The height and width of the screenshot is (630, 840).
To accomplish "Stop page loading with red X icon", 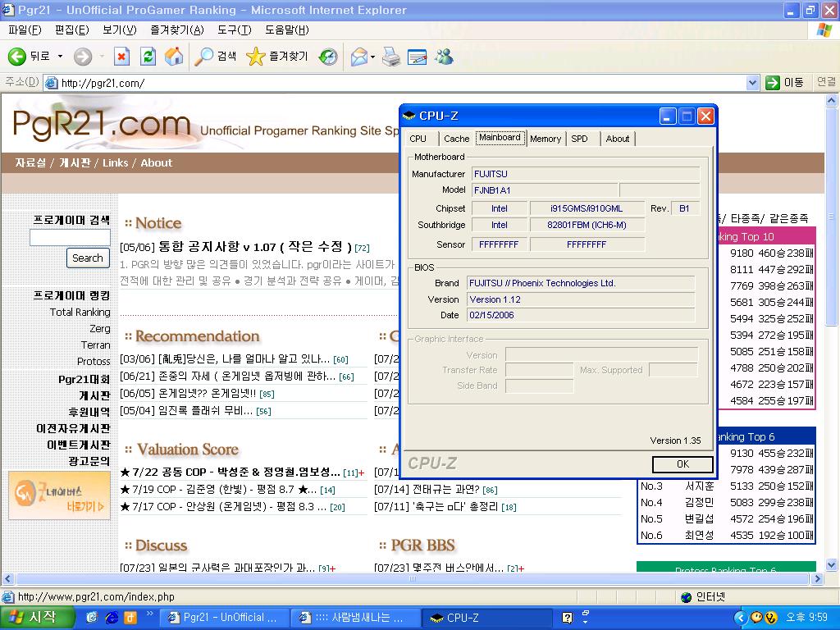I will pos(122,57).
